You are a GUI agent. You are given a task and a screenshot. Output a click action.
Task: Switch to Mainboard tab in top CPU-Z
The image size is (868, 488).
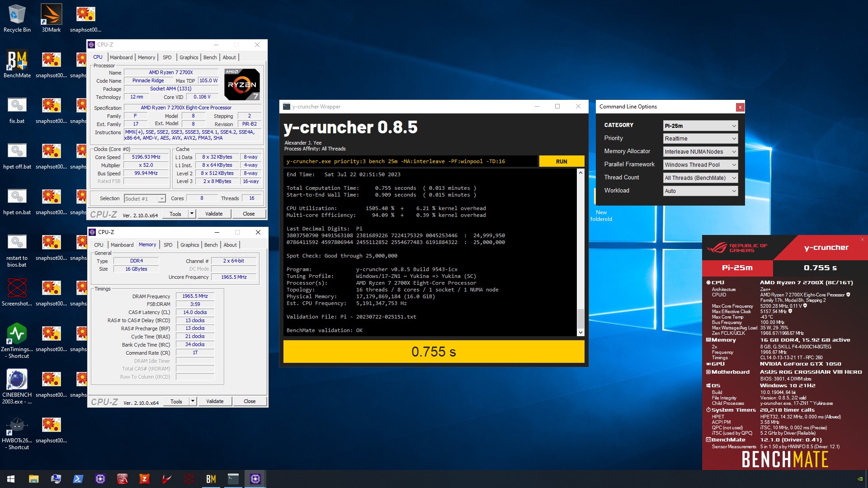tap(121, 57)
